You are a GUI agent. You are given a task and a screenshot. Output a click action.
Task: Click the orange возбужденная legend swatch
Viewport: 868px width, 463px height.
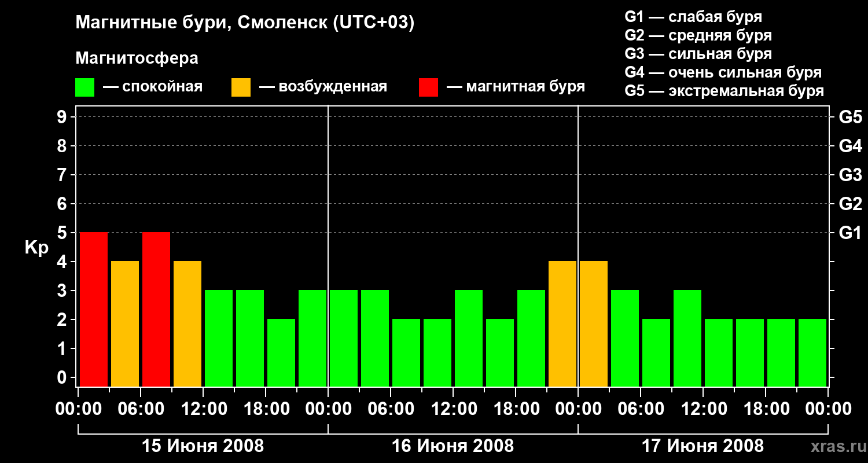click(241, 87)
